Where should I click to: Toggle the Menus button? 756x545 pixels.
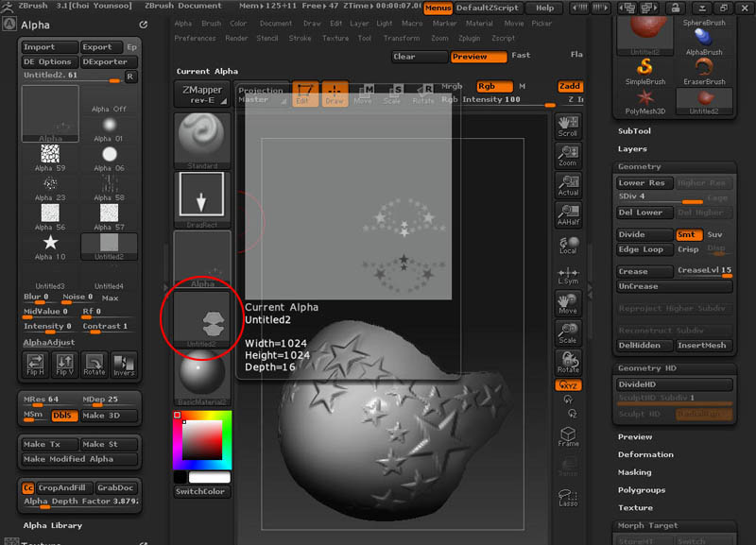[x=438, y=9]
